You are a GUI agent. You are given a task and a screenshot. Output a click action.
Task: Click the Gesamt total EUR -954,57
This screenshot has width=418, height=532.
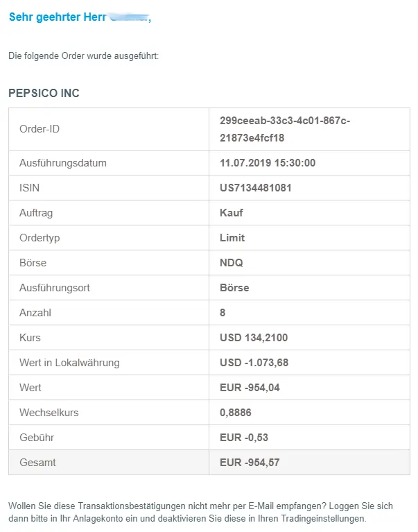[250, 463]
